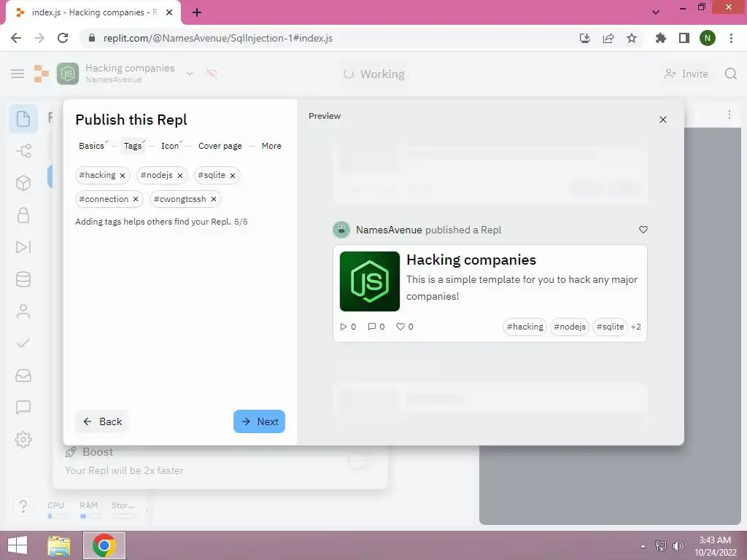Click the green Node.js repl avatar

(68, 74)
